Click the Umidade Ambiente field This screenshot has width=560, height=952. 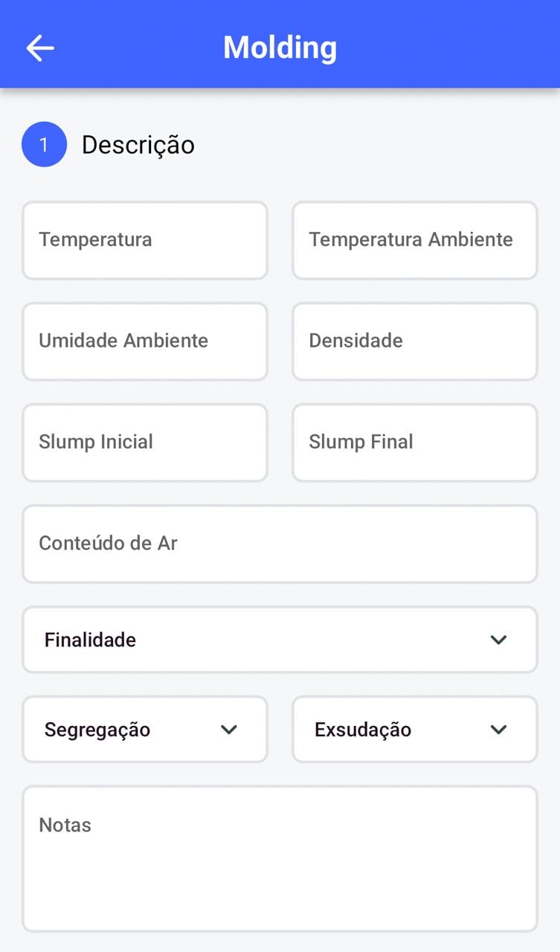coord(144,341)
